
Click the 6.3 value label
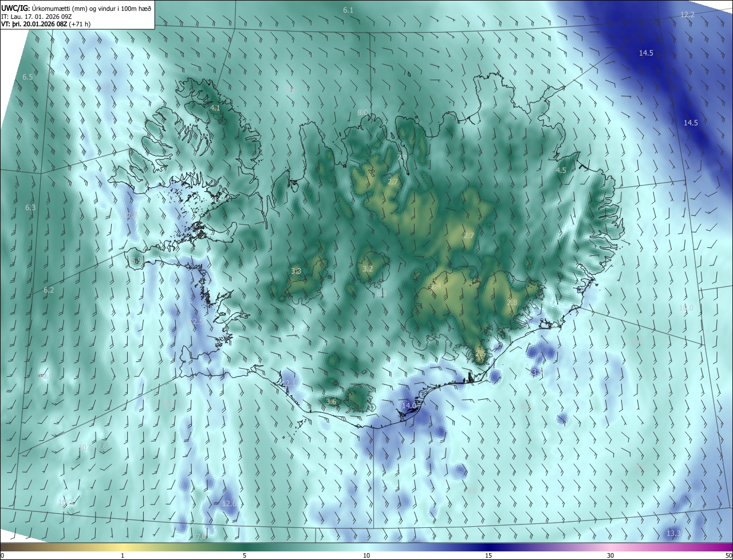pyautogui.click(x=30, y=207)
